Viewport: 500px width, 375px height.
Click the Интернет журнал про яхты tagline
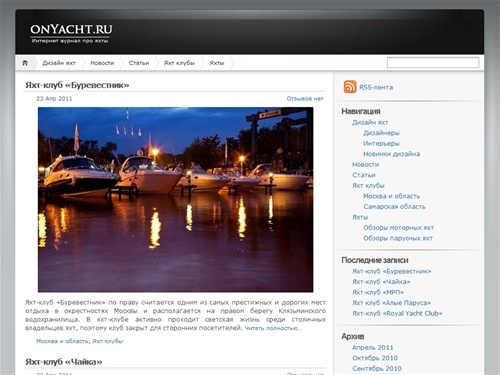[70, 41]
